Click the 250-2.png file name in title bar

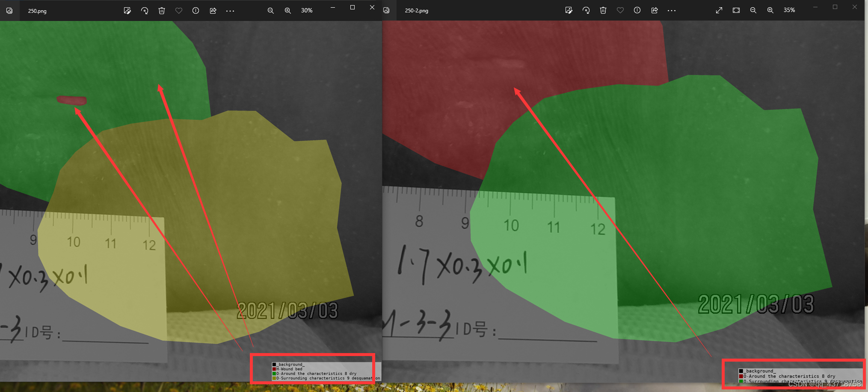pos(417,11)
